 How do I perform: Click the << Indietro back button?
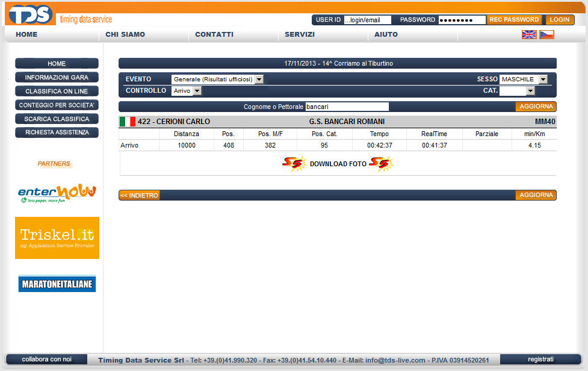[x=139, y=195]
